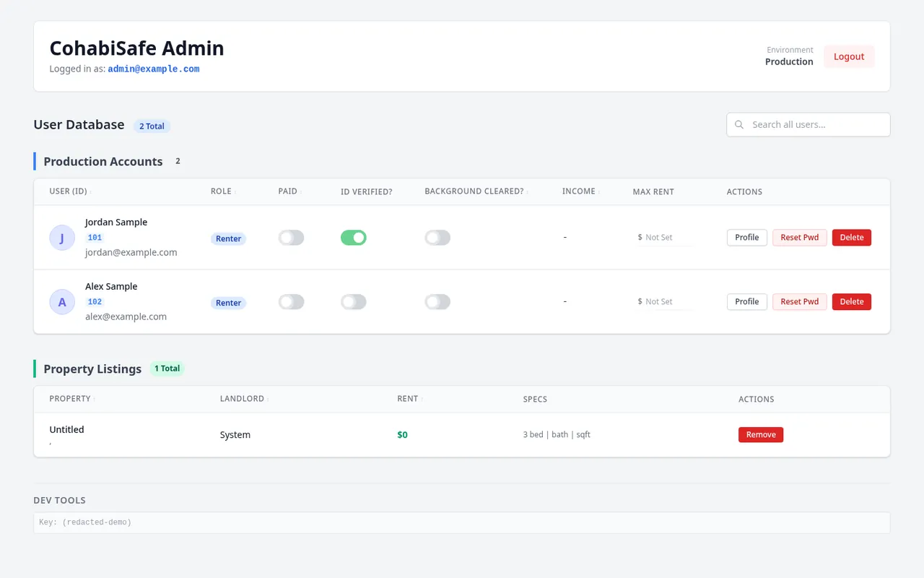
Task: Click the 3 bed | bath | sqft specs
Action: coord(557,435)
